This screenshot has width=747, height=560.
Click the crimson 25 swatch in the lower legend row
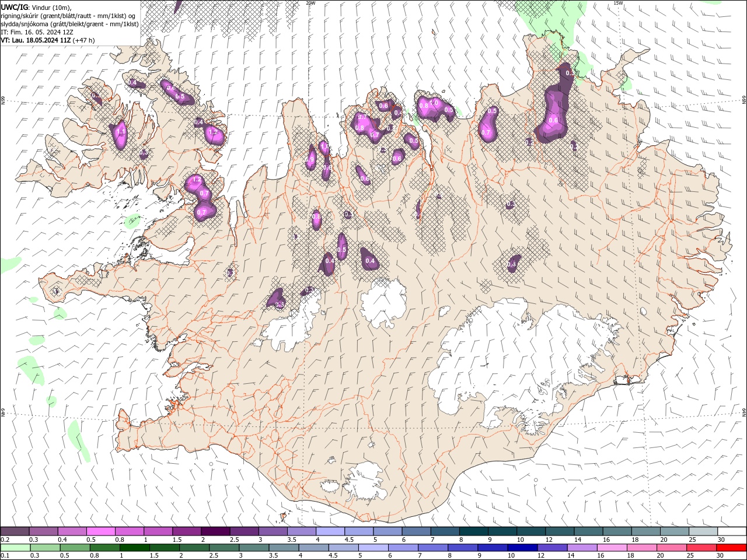click(701, 548)
